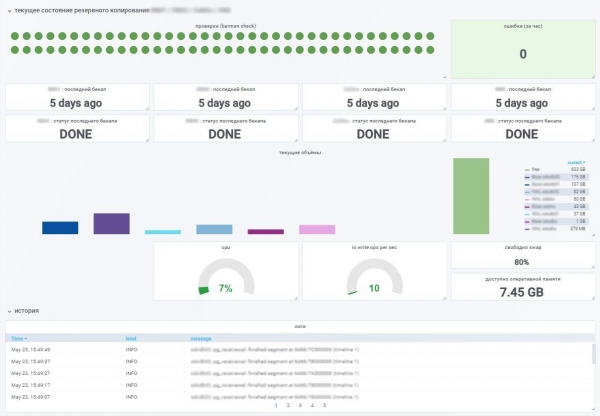Click the tall green free-space bar
Image resolution: width=600 pixels, height=416 pixels.
(471, 196)
